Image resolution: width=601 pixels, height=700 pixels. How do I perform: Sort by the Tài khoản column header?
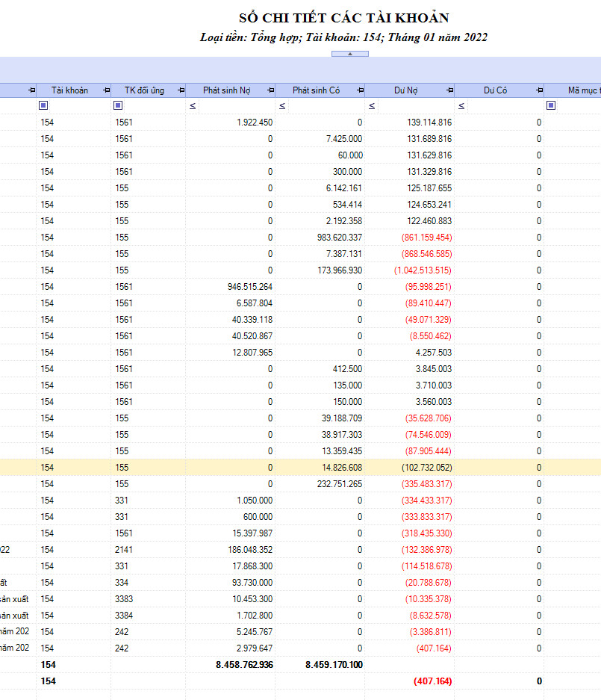[69, 90]
